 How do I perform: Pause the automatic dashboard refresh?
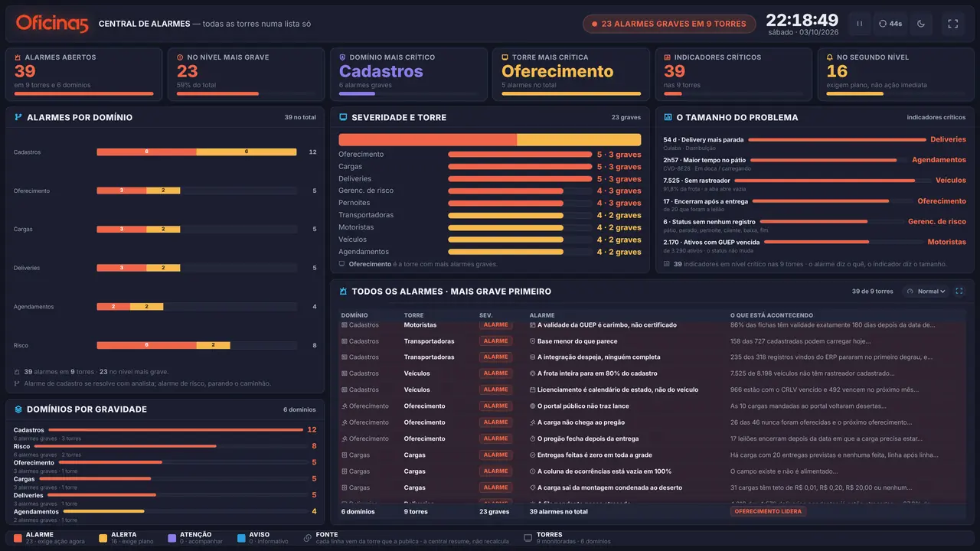(x=859, y=24)
